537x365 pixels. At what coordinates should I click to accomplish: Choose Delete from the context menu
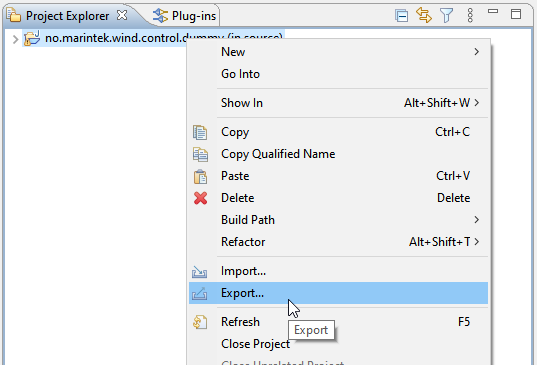tap(338, 198)
